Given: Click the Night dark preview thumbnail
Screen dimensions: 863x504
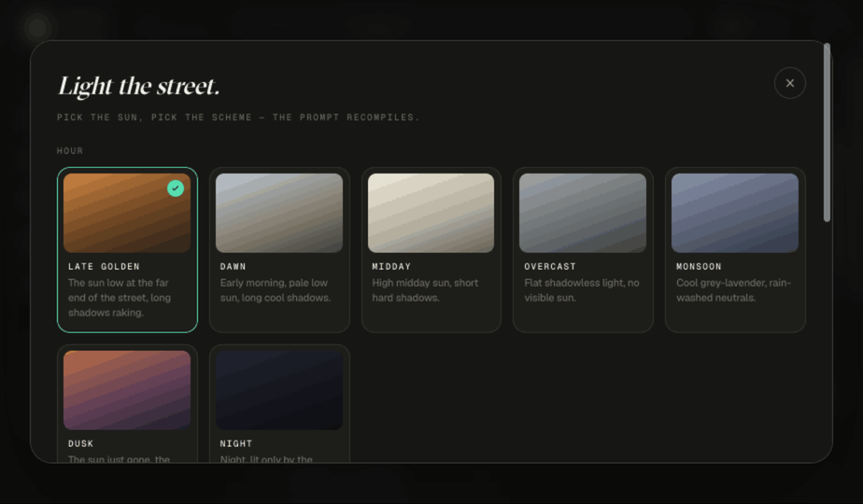Looking at the screenshot, I should click(x=279, y=390).
